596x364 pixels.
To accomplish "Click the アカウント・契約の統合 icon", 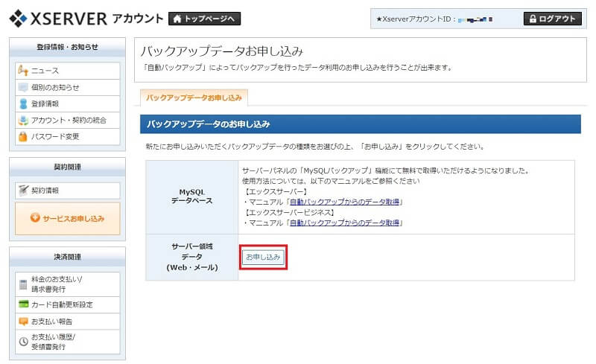I will [x=23, y=121].
